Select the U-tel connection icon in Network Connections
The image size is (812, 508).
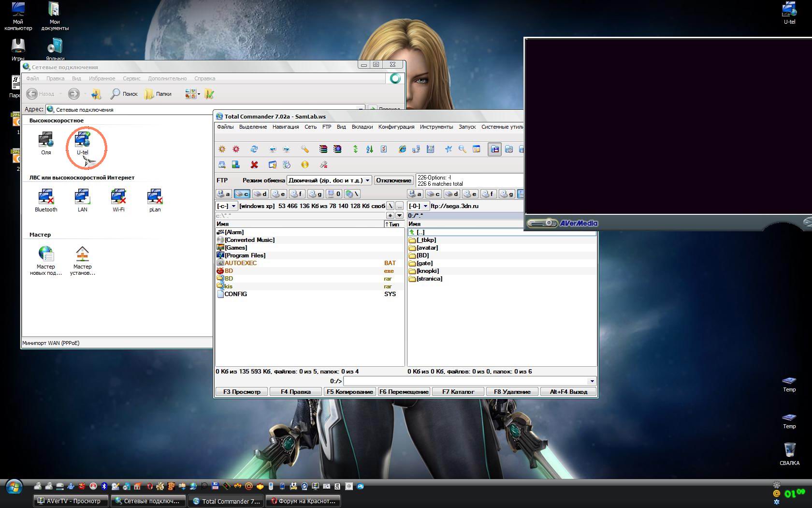(83, 144)
